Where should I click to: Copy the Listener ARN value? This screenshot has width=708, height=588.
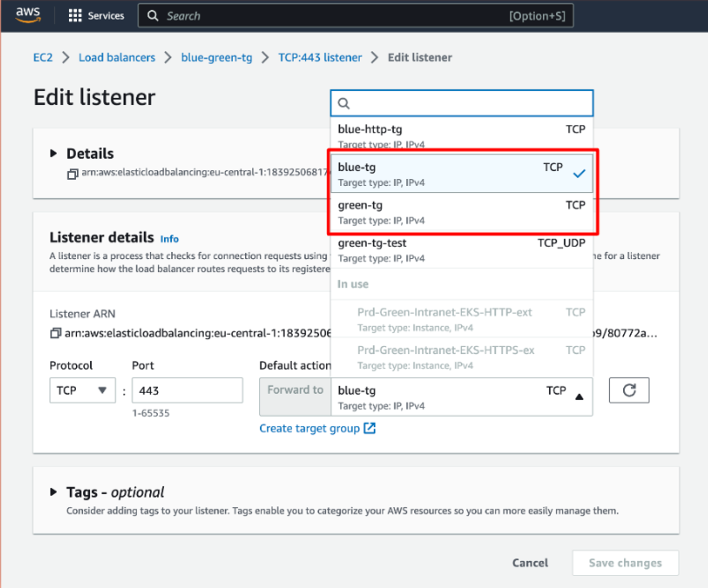(56, 333)
